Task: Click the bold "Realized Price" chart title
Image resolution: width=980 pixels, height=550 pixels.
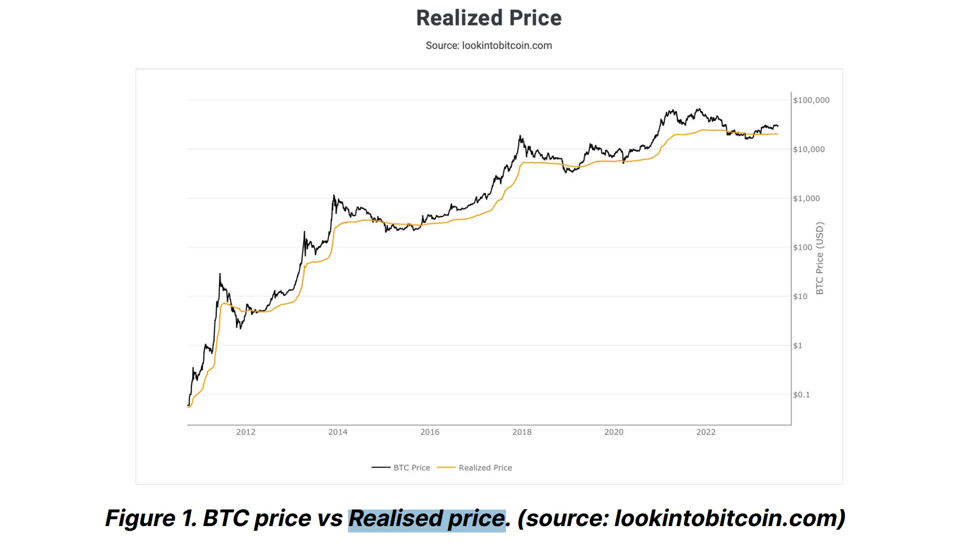Action: click(489, 18)
